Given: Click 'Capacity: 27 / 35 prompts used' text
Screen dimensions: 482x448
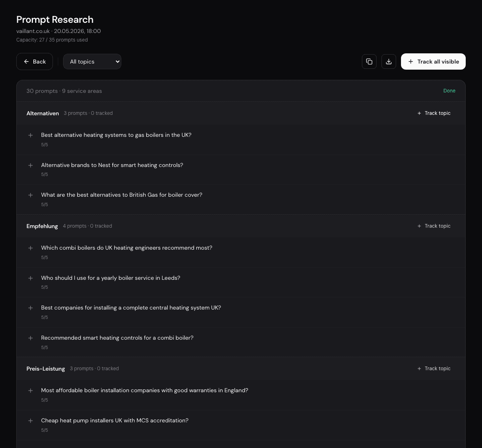Looking at the screenshot, I should (x=52, y=40).
